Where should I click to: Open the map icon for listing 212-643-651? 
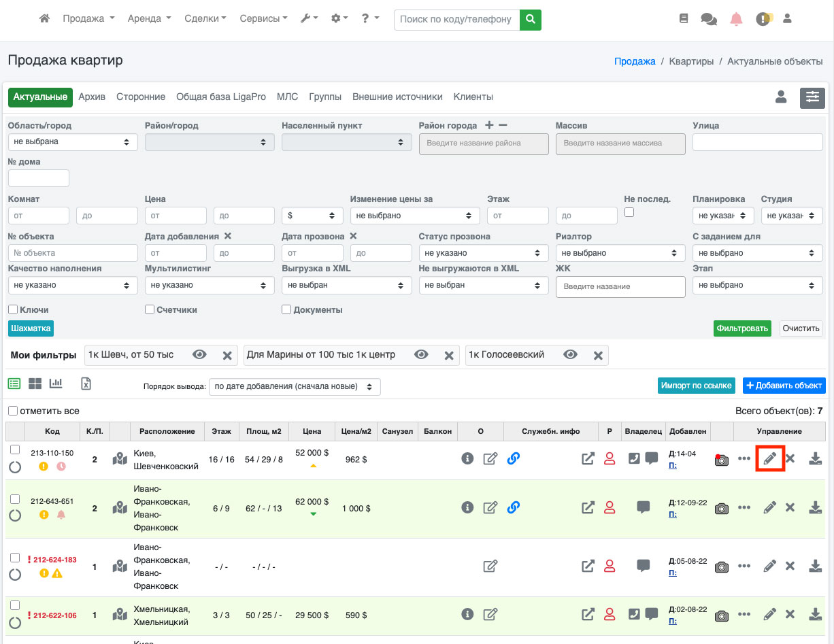tap(120, 508)
